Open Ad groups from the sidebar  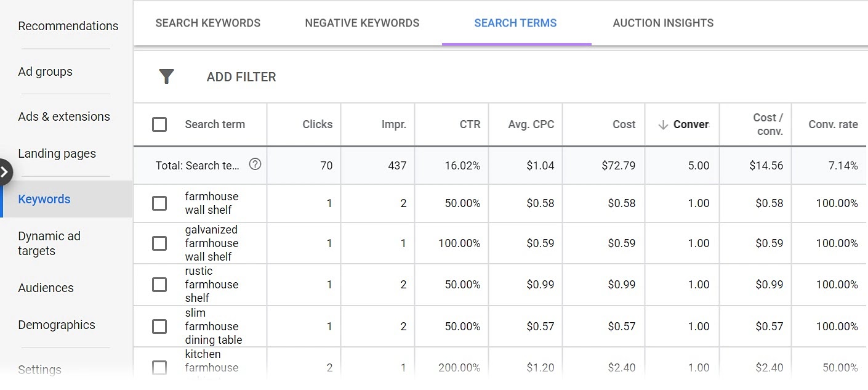[x=45, y=71]
